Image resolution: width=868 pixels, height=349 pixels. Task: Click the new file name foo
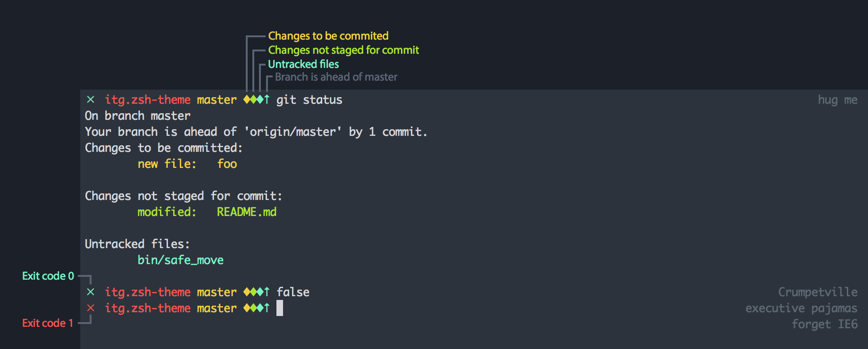[x=227, y=164]
